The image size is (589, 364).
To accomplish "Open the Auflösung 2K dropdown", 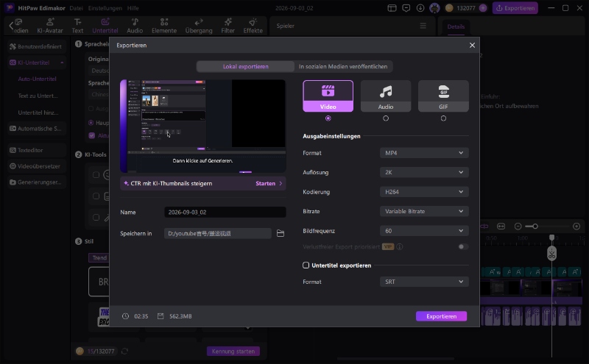I will point(424,172).
